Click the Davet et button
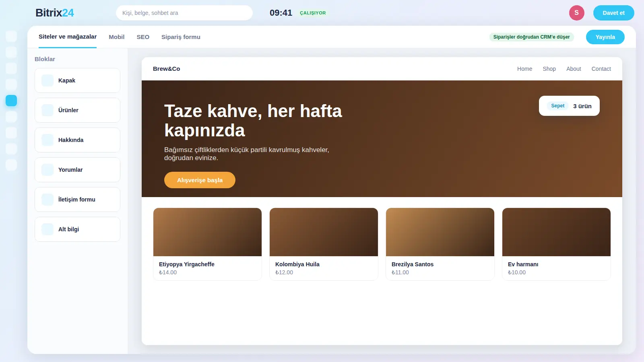 (613, 13)
